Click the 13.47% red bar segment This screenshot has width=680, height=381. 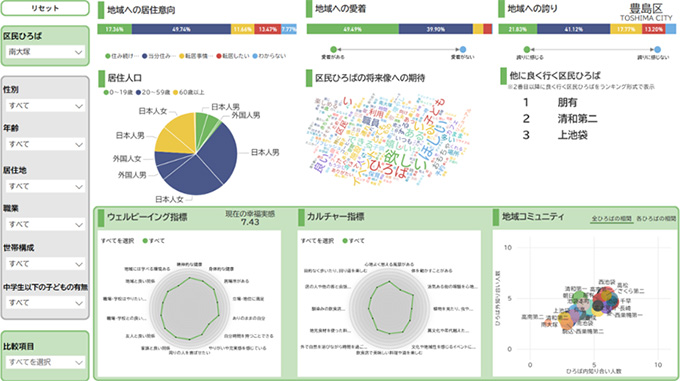(268, 29)
